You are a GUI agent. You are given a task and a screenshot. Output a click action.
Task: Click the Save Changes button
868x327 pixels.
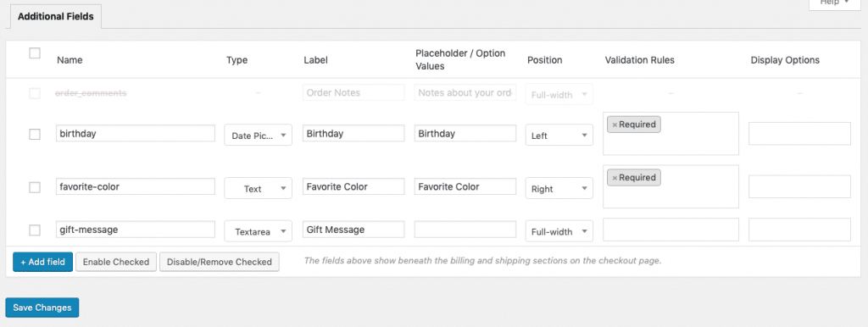pos(42,308)
